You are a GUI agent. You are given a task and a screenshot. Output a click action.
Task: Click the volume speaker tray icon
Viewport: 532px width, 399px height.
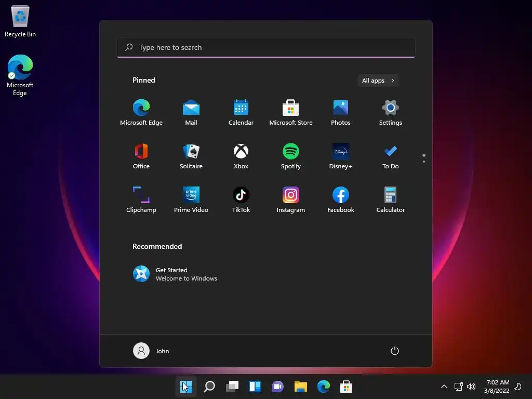click(x=471, y=387)
